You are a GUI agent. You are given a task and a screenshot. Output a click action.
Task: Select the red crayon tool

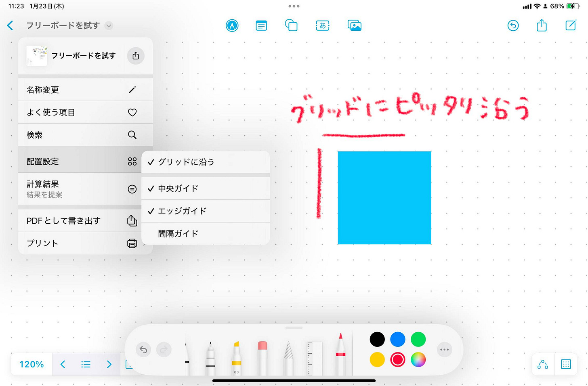[x=340, y=355]
